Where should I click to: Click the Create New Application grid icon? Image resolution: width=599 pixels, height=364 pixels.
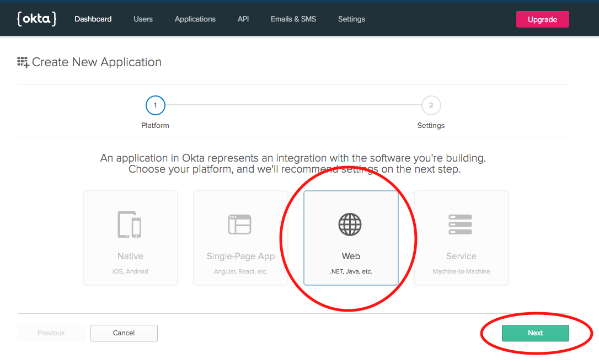pyautogui.click(x=23, y=62)
